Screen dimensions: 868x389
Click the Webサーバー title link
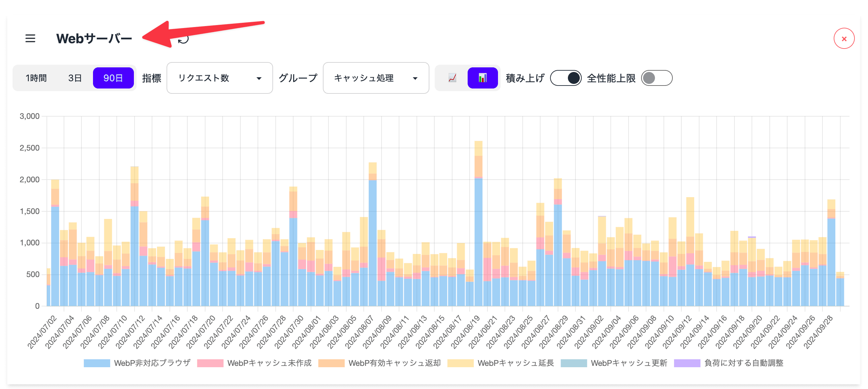(95, 38)
